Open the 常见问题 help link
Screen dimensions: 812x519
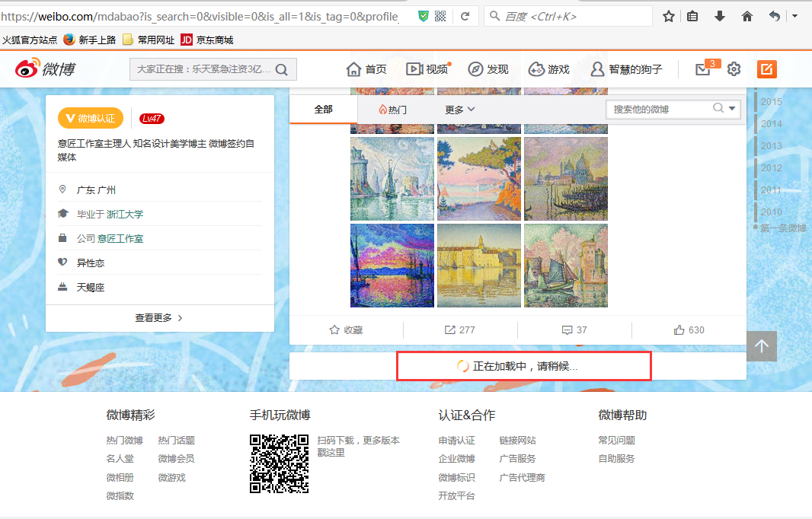(x=617, y=441)
